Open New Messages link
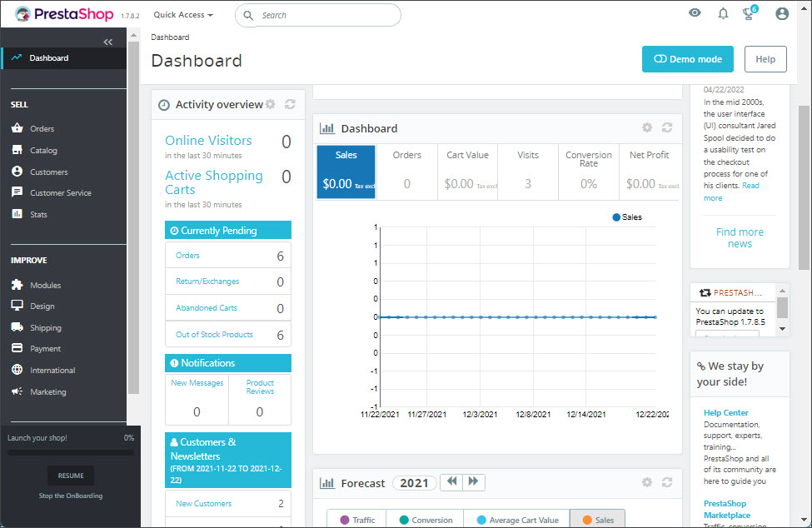Viewport: 812px width, 528px height. click(x=197, y=382)
